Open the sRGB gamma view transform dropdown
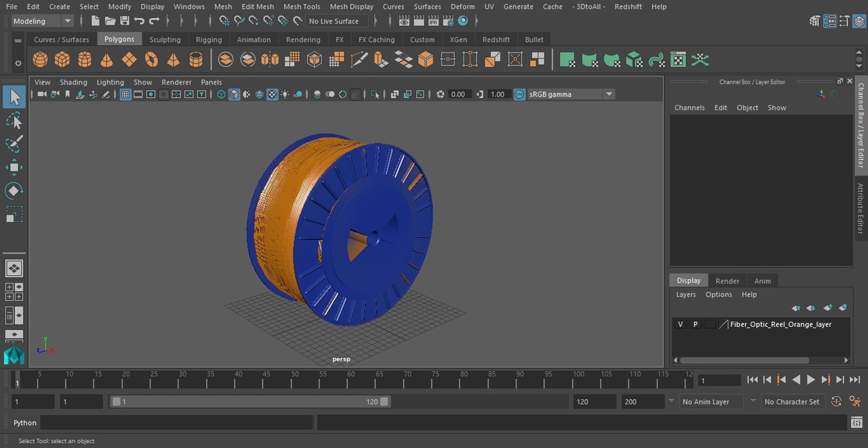This screenshot has height=448, width=868. [571, 94]
